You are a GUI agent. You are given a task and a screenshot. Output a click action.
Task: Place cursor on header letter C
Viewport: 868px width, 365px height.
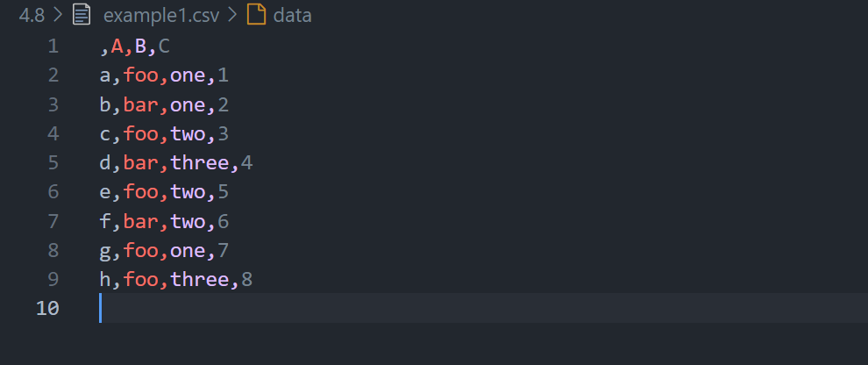[x=164, y=47]
